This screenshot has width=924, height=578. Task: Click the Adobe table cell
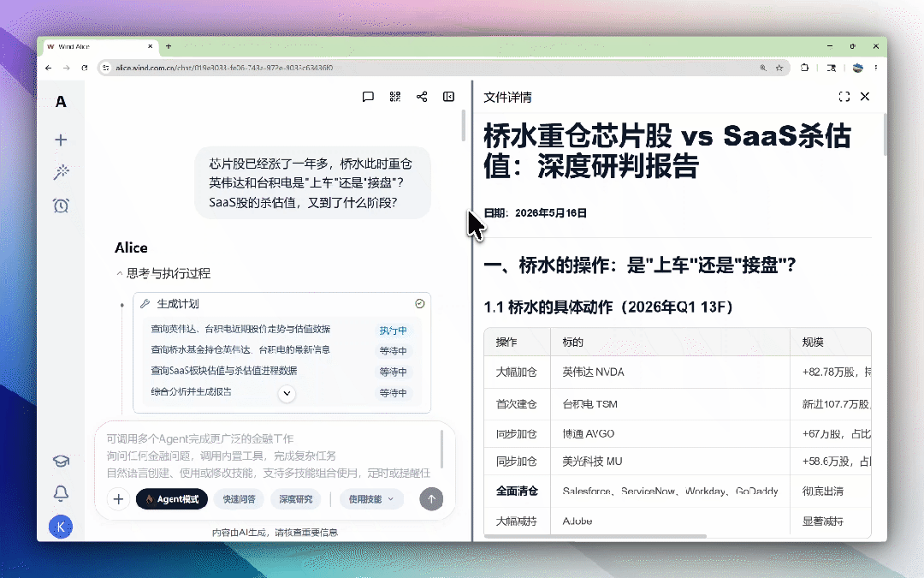pyautogui.click(x=670, y=521)
